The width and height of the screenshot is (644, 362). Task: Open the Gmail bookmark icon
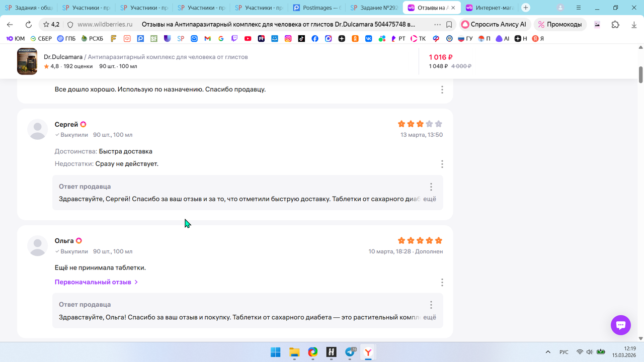click(x=207, y=38)
